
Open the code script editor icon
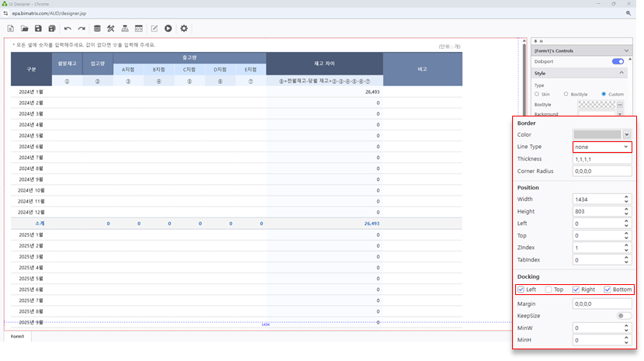click(139, 29)
